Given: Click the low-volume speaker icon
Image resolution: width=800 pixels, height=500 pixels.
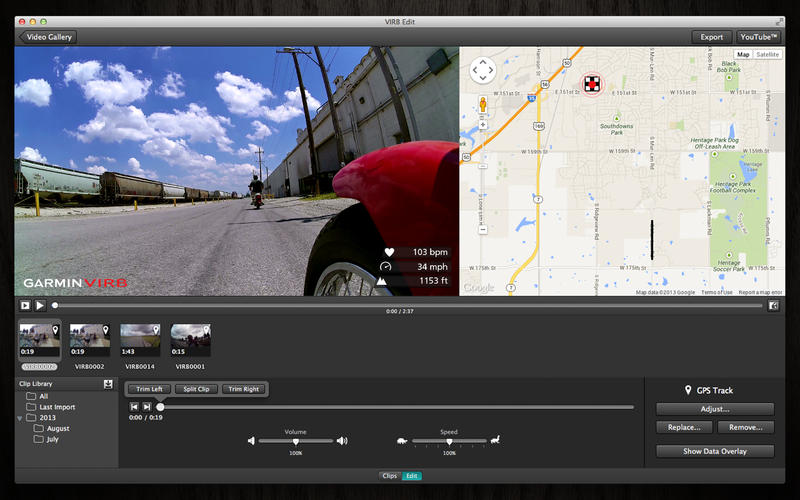Looking at the screenshot, I should [251, 440].
